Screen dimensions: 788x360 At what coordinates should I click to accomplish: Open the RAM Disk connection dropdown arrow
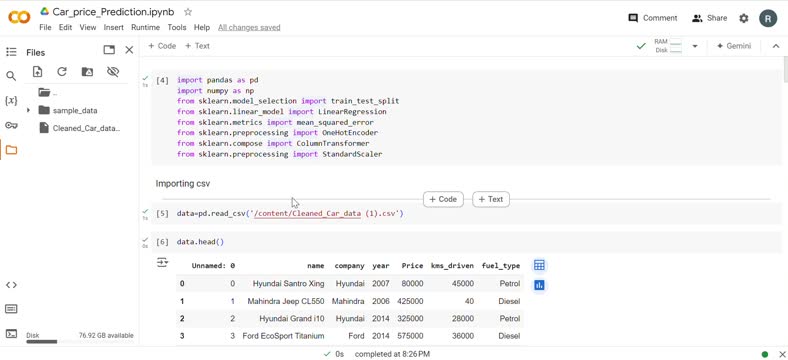[x=695, y=46]
